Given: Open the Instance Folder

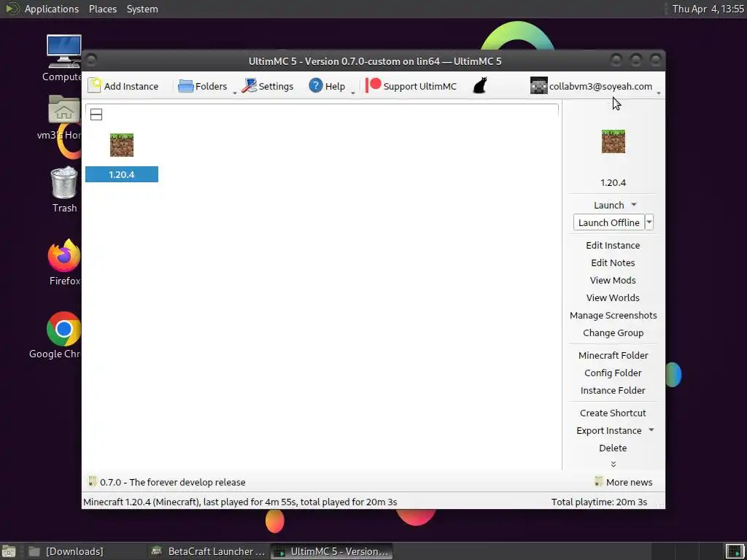Looking at the screenshot, I should [x=613, y=391].
